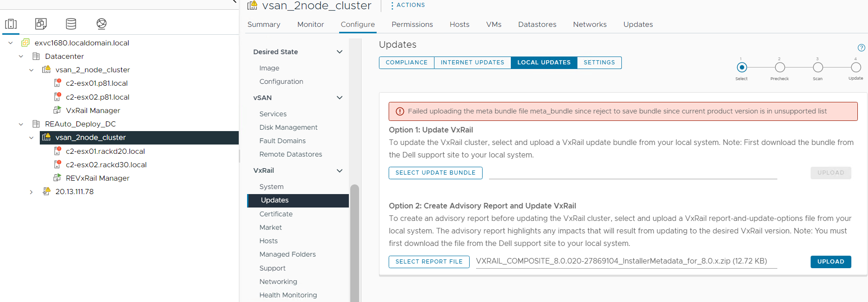Select the Precheck step circle
This screenshot has height=302, width=868.
[780, 67]
